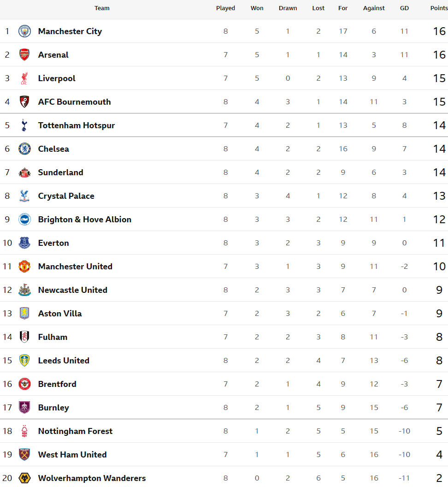Open the AFC Bournemouth team link

(74, 102)
